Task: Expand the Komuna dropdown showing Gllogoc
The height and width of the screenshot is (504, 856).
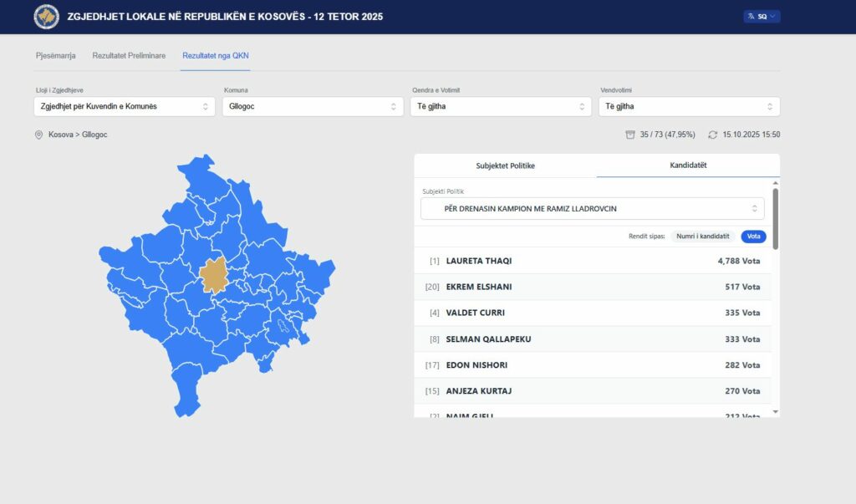Action: 313,107
